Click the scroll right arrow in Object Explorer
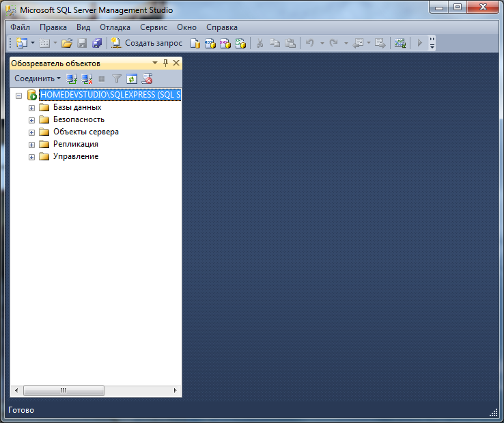The height and width of the screenshot is (423, 504). pos(176,390)
